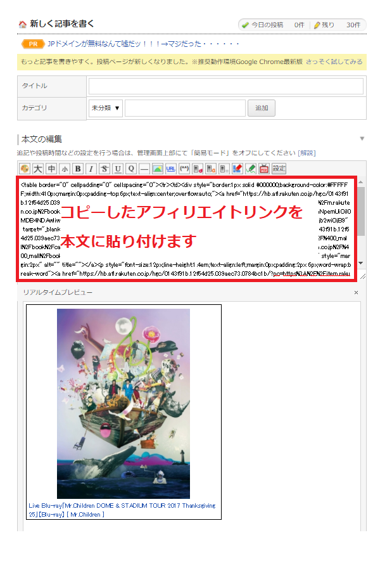Click the リアルタイムプレビュー heading
Screen dimensions: 392x561
coord(58,292)
